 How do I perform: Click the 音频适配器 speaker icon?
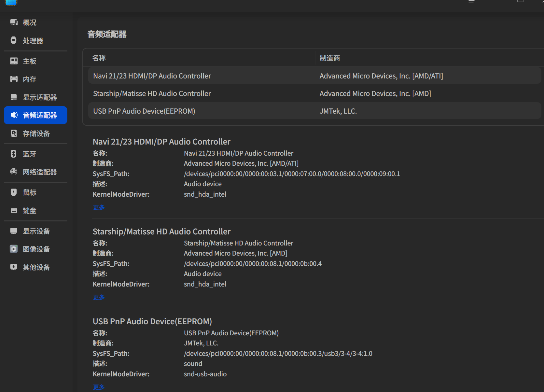tap(14, 115)
